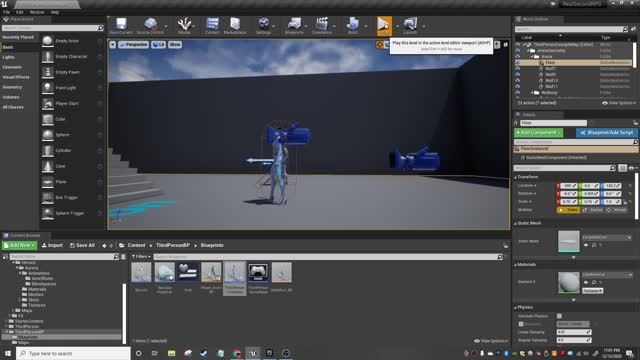Select the Geometry category in Place Actors
640x360 pixels.
click(12, 87)
